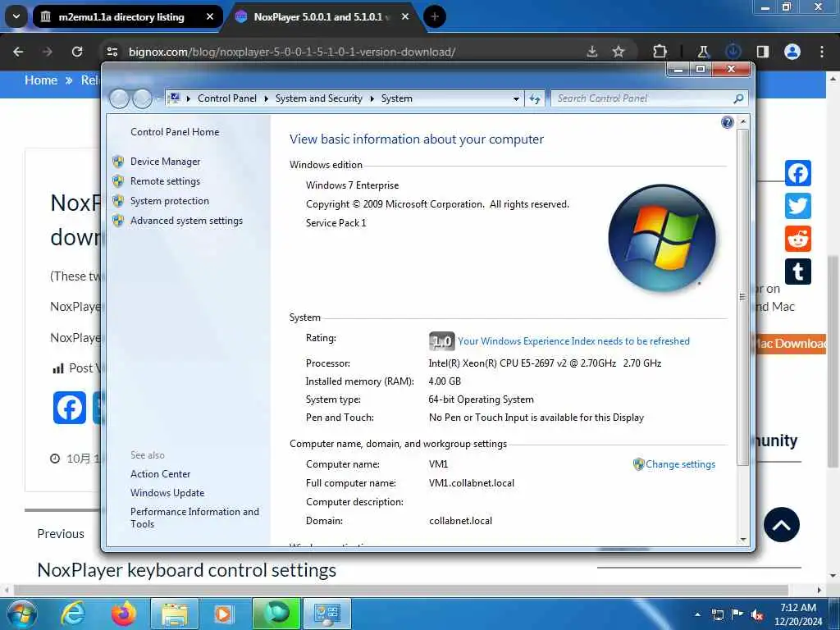Click the Control Panel window scroll-down arrow
840x630 pixels.
coord(743,540)
